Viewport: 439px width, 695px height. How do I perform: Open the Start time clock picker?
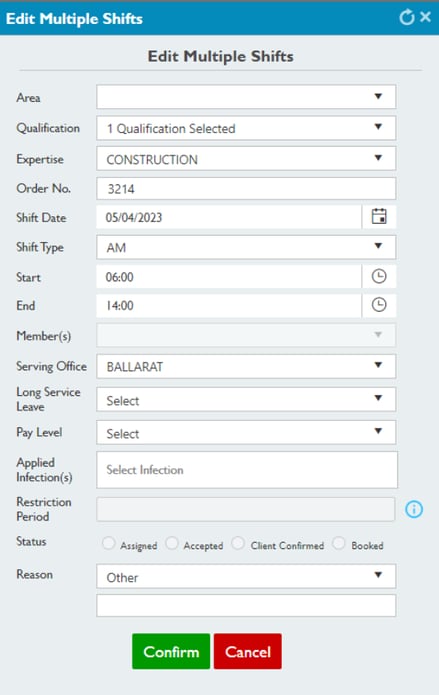pyautogui.click(x=379, y=277)
